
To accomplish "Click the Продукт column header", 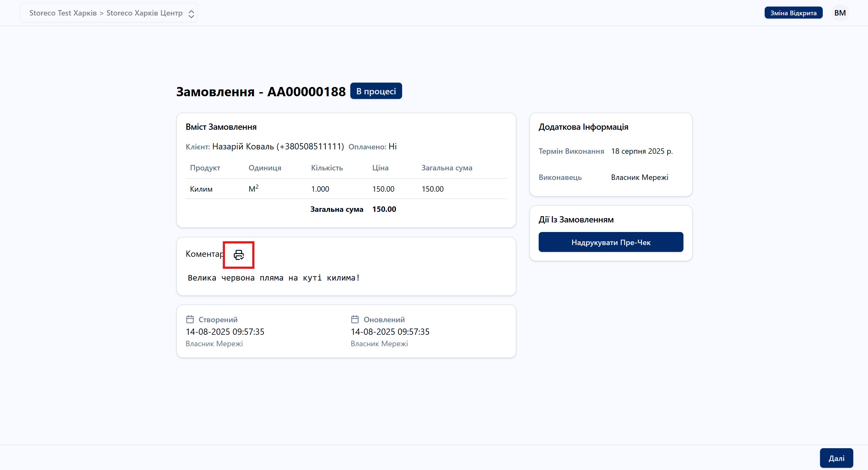I will point(205,168).
